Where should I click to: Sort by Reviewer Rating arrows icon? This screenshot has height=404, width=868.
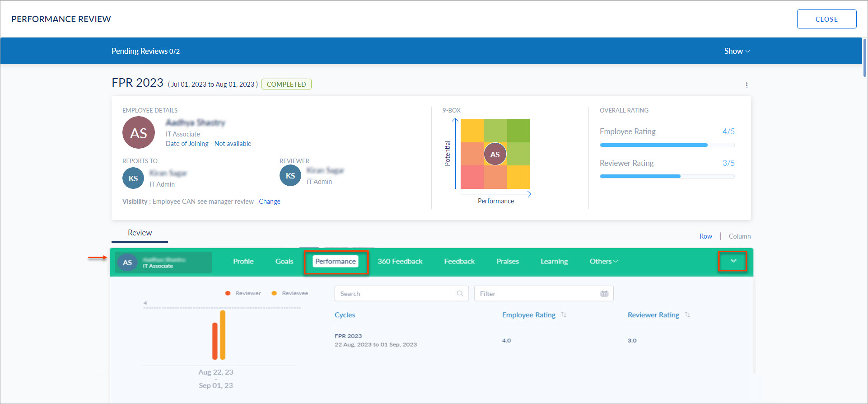pos(687,315)
